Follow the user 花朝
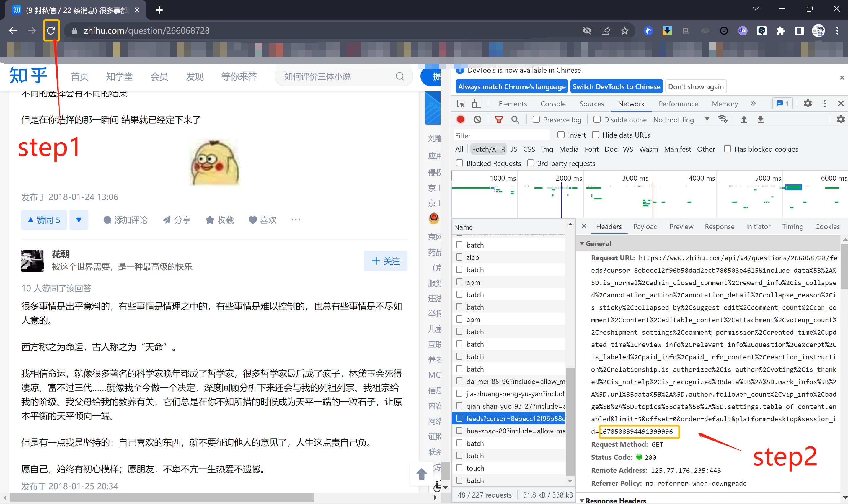848x504 pixels. point(385,261)
